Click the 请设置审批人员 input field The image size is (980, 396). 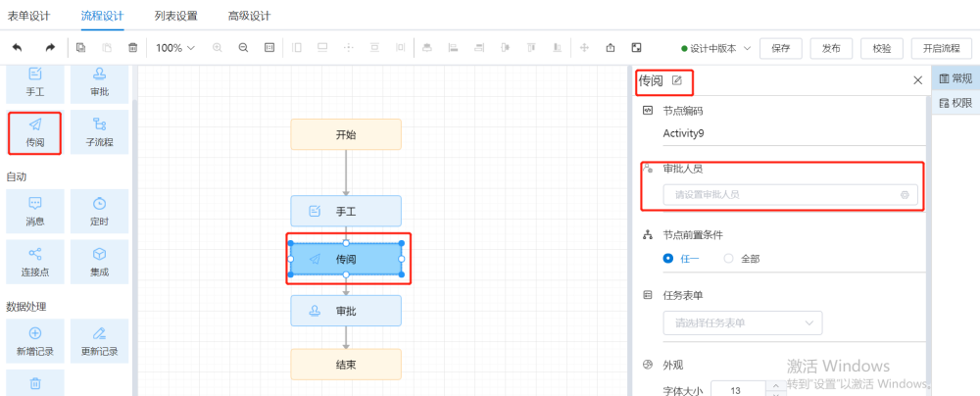779,194
